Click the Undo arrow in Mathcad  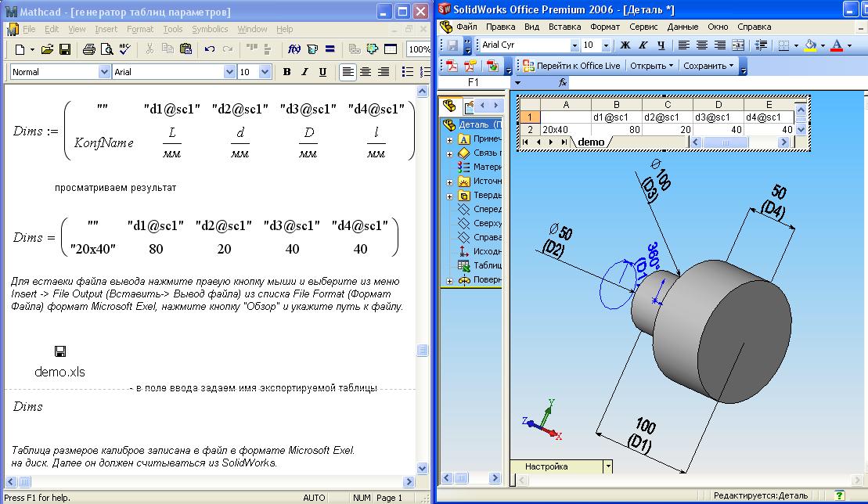tap(209, 50)
